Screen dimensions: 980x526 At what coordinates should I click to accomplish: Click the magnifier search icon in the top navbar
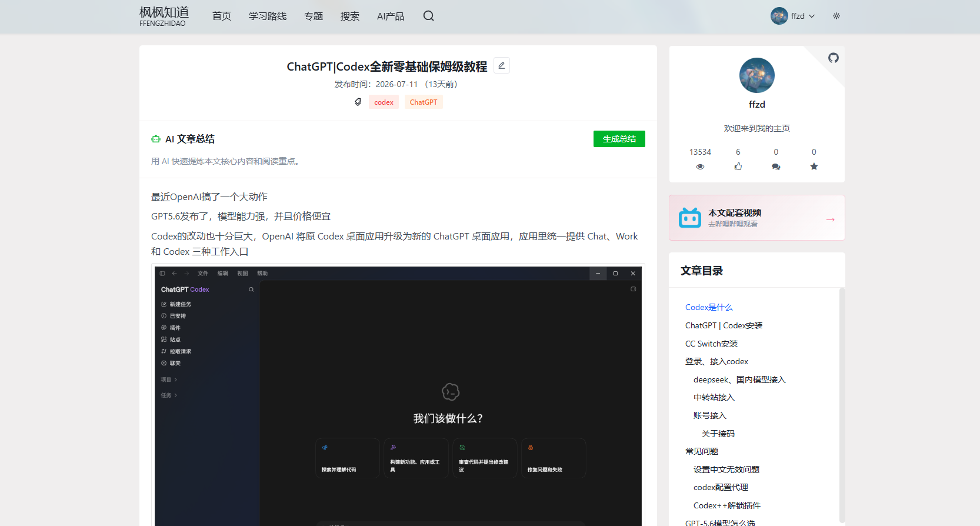[x=428, y=16]
